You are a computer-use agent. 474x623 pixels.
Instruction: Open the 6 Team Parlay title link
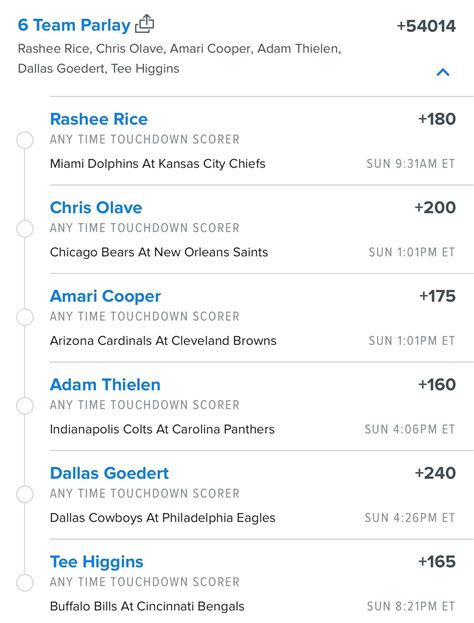(74, 25)
